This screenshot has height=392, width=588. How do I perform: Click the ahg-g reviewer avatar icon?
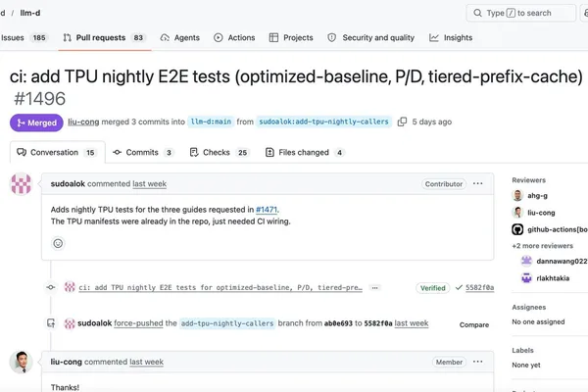click(517, 195)
